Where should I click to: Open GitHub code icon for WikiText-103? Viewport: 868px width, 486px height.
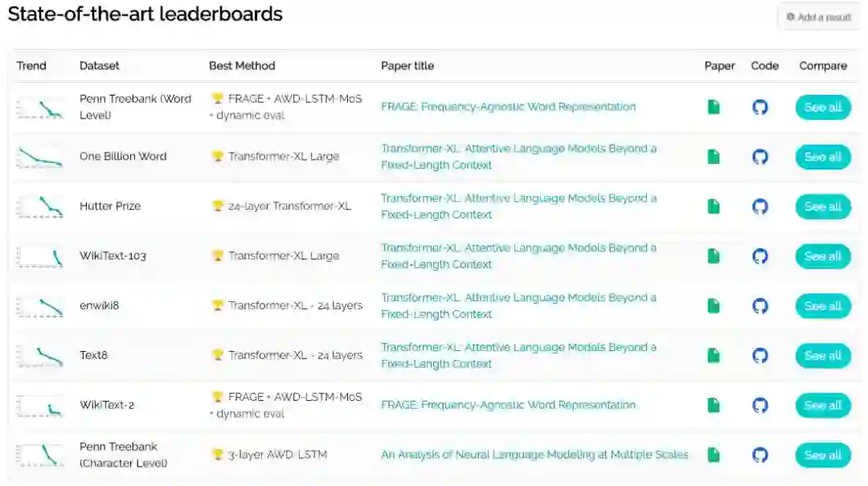click(760, 256)
